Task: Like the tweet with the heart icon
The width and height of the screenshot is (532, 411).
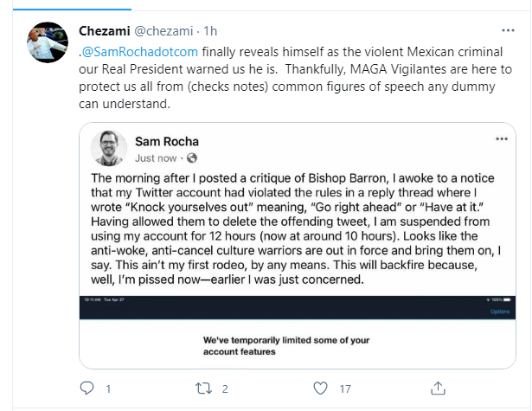Action: [322, 389]
